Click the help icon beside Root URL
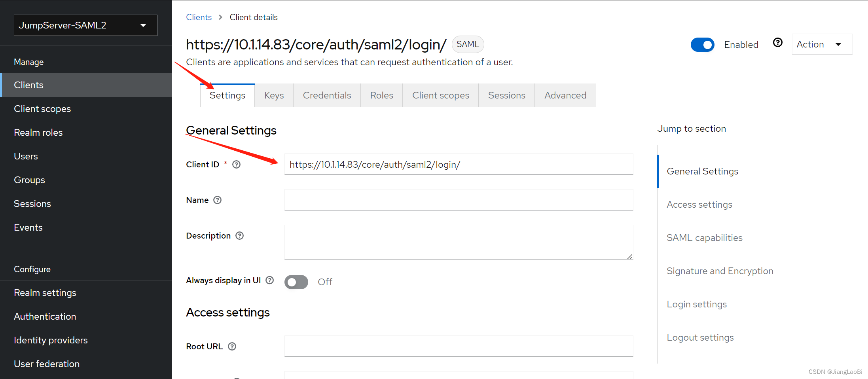This screenshot has width=868, height=379. click(x=232, y=346)
